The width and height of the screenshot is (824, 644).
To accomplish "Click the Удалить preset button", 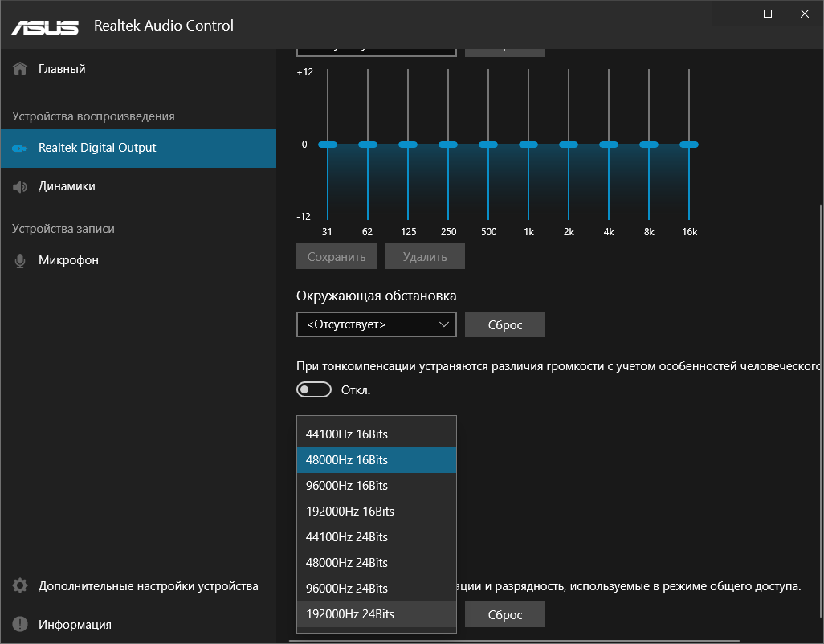I will 424,257.
